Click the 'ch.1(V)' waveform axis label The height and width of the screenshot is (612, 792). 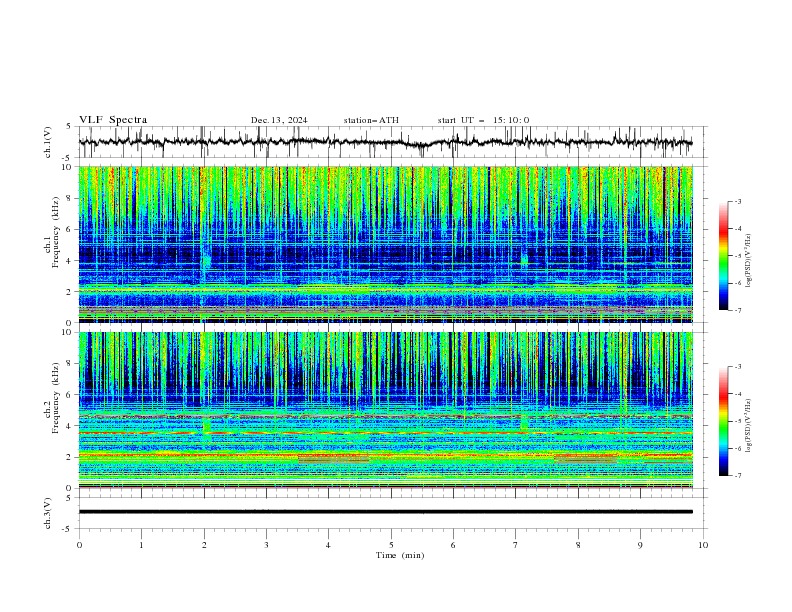point(48,142)
